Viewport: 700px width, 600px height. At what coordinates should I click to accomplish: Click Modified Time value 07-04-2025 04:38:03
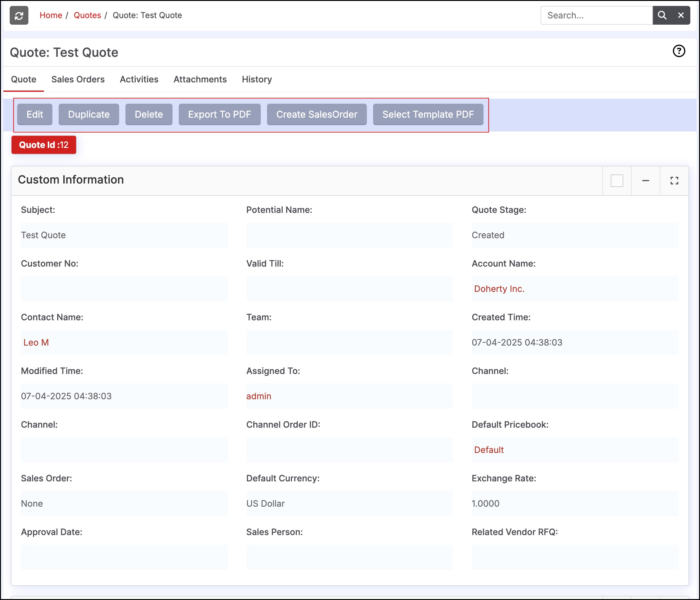(x=66, y=396)
